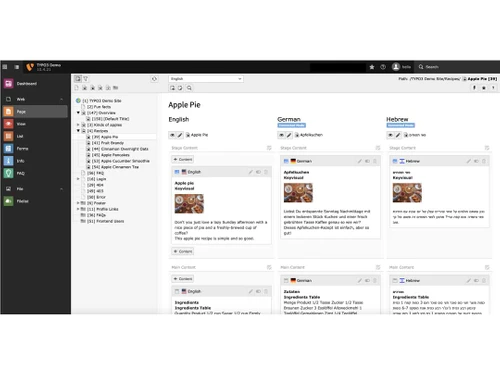Viewport: 500px width, 375px height.
Task: Collapse the File module group chevron
Action: tap(62, 189)
